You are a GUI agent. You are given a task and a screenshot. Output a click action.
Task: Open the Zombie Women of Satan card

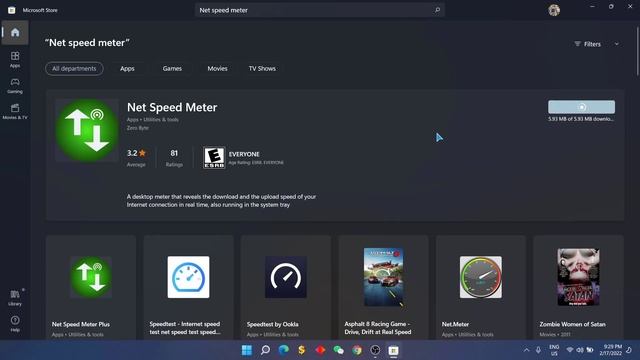click(578, 287)
